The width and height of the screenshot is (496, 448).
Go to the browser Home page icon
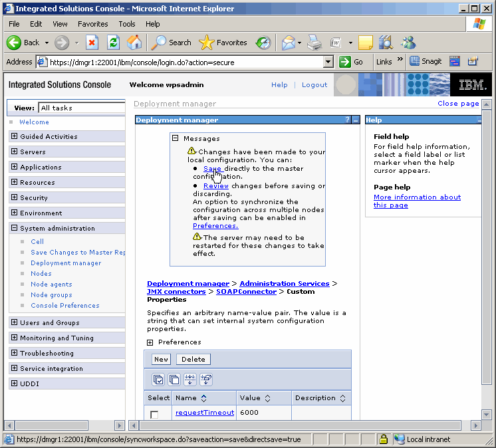134,43
